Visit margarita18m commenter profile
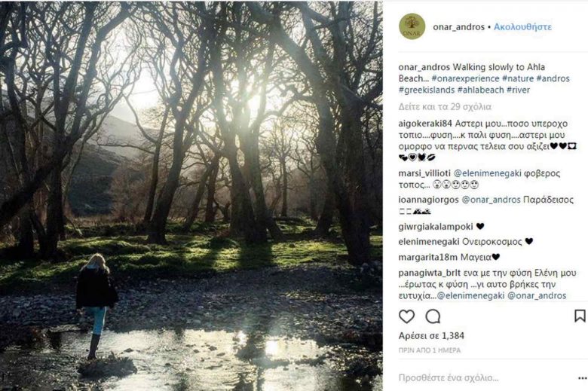 coord(427,256)
